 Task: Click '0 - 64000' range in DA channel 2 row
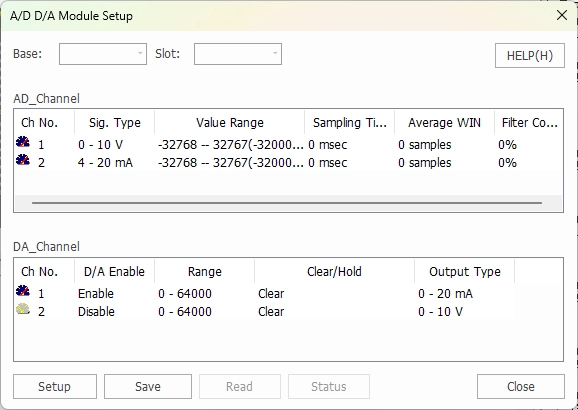click(x=185, y=312)
